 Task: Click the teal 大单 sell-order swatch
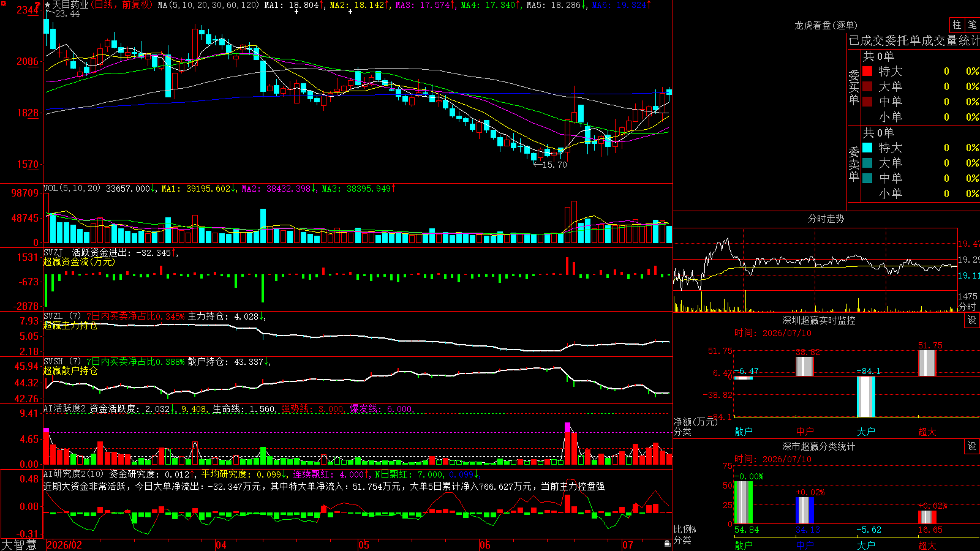867,163
